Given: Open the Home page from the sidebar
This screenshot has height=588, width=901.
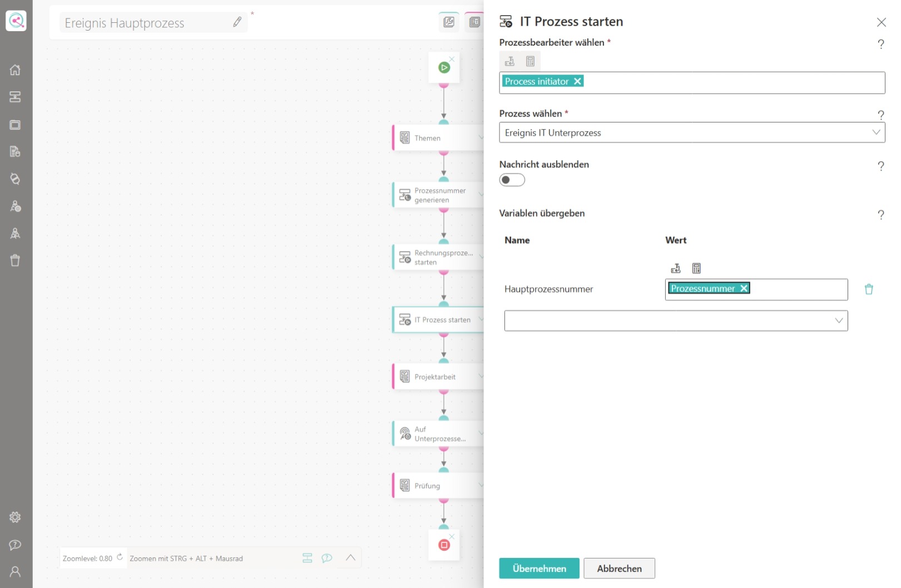Looking at the screenshot, I should [x=15, y=70].
